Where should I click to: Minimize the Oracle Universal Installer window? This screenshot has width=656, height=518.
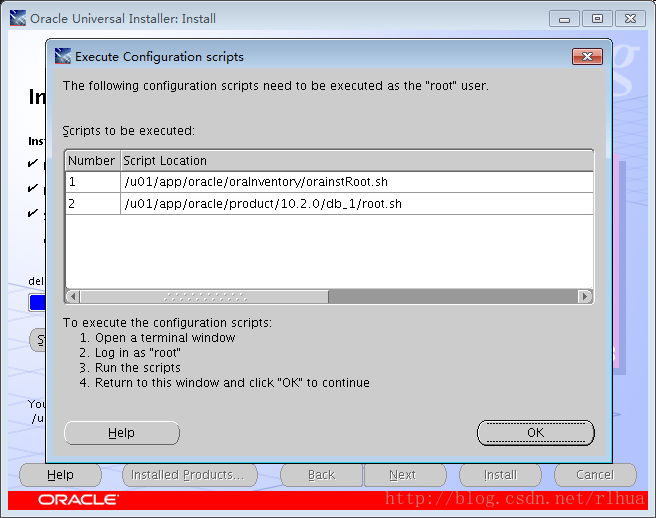[564, 19]
